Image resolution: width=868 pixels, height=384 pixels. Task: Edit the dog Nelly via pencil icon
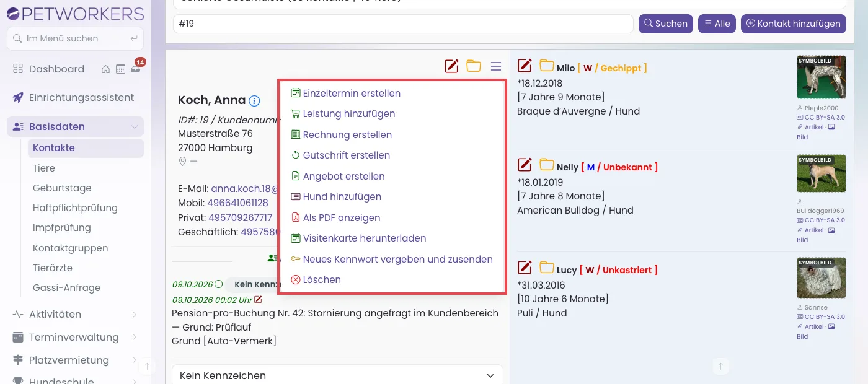(525, 164)
